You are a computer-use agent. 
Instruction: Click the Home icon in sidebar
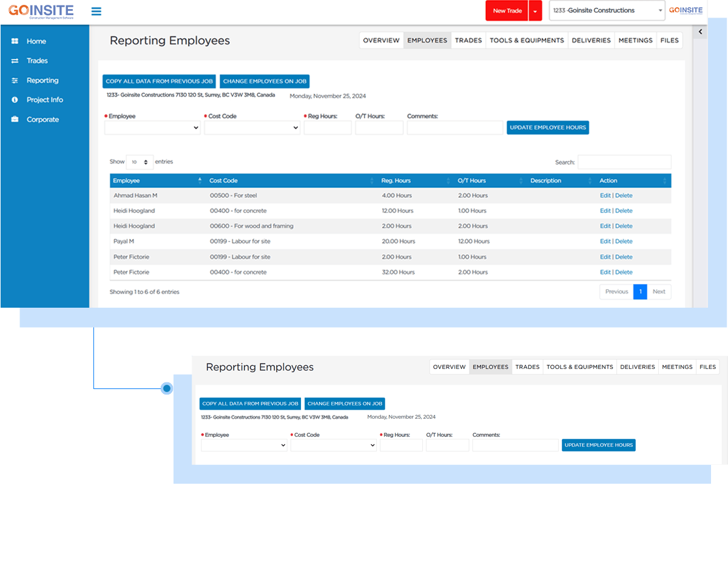point(15,41)
